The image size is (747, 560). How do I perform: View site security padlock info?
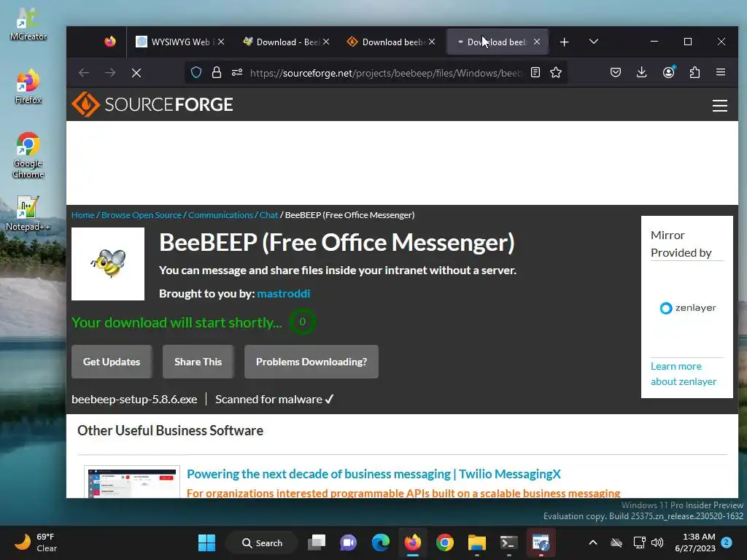[216, 72]
